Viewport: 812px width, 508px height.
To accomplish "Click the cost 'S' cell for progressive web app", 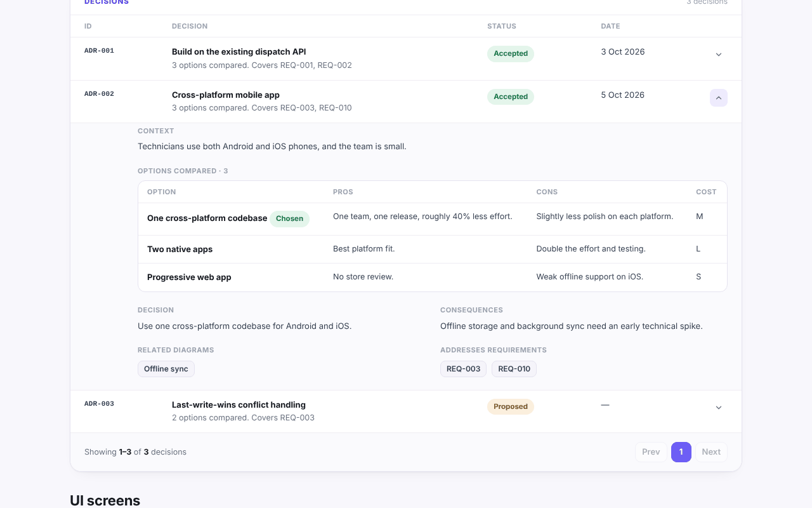I will 698,277.
